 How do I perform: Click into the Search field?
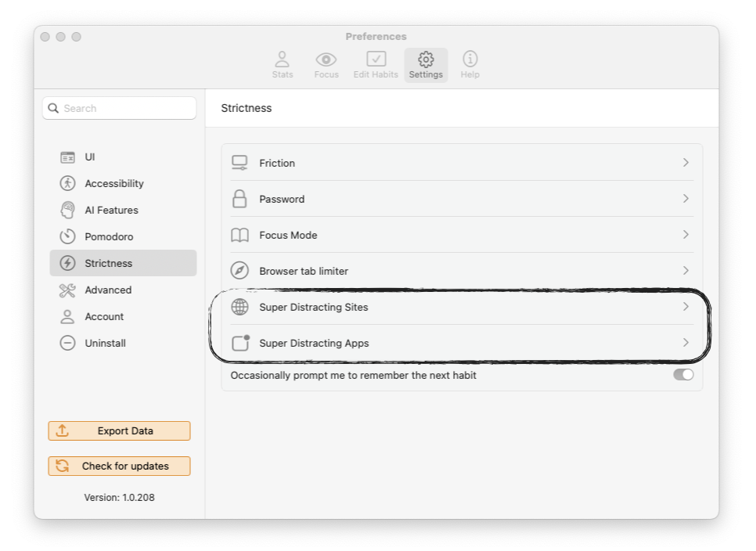point(119,109)
